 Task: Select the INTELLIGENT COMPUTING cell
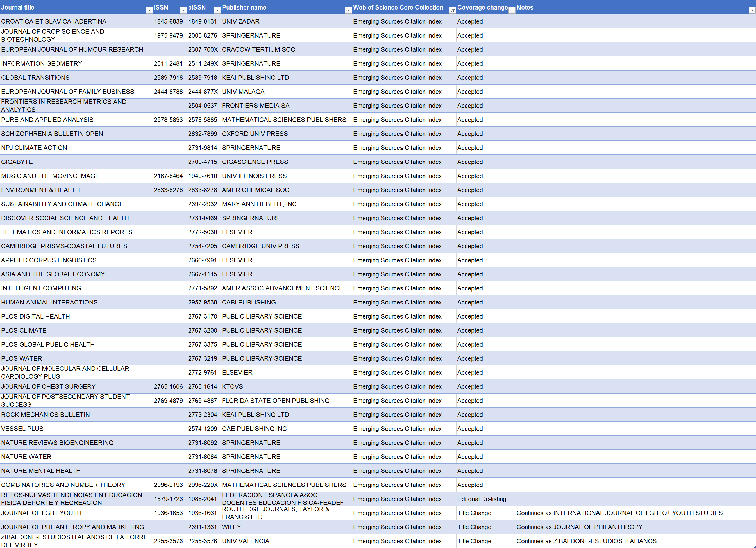(76, 288)
